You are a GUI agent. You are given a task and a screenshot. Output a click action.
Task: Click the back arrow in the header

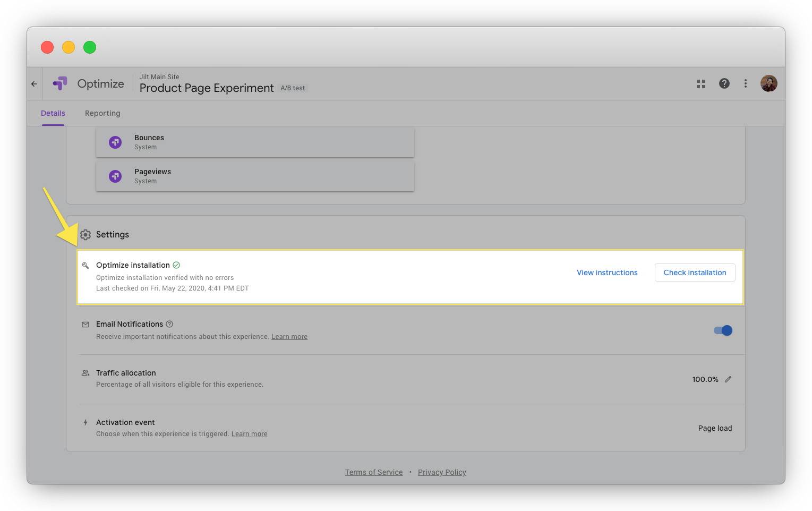tap(34, 83)
